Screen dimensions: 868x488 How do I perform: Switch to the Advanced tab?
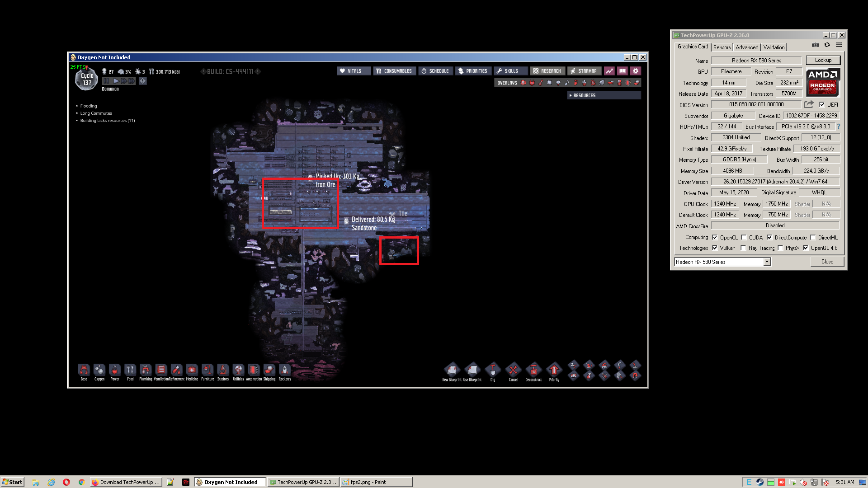[x=746, y=47]
